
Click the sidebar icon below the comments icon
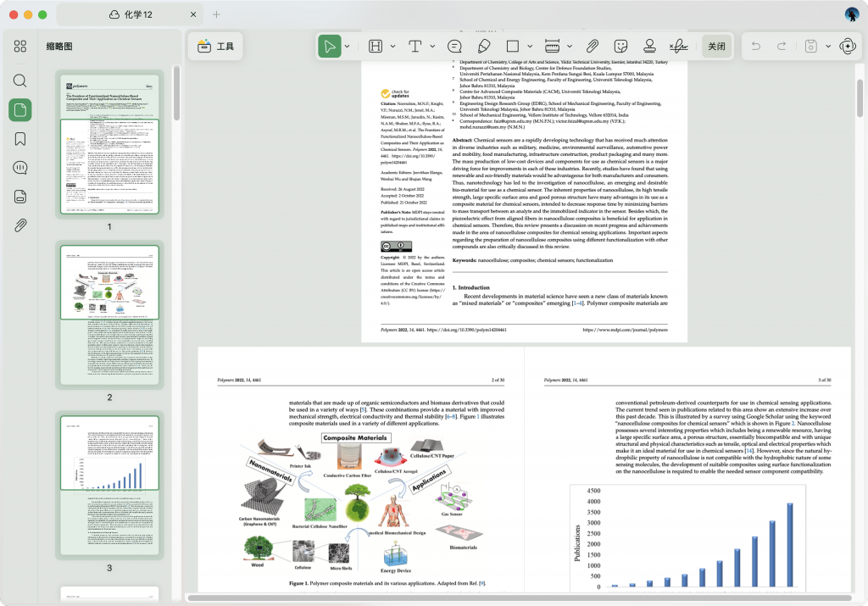[x=20, y=197]
